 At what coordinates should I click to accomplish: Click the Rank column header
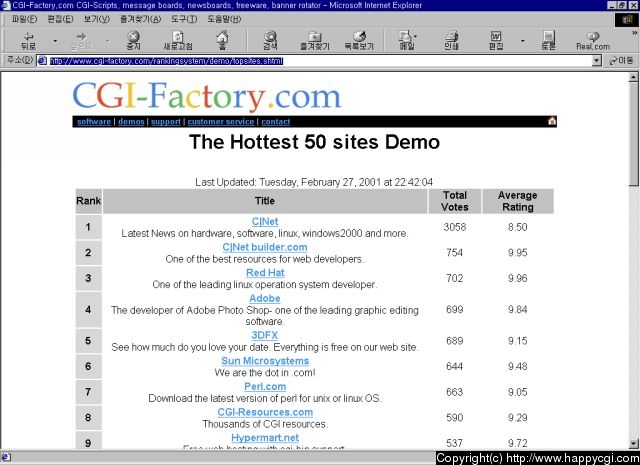pos(89,201)
